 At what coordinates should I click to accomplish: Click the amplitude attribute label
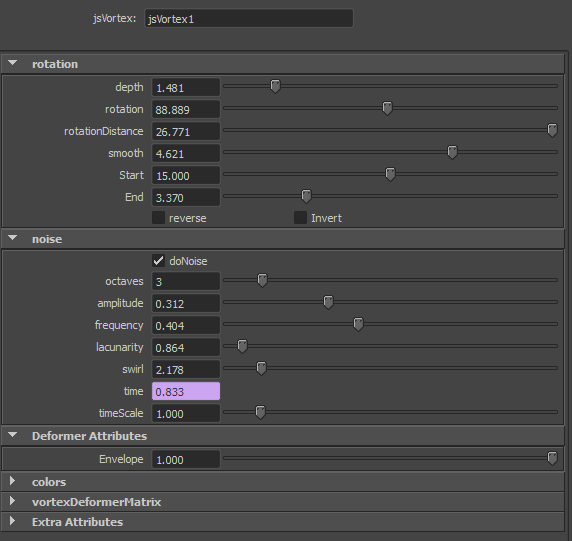(x=120, y=303)
